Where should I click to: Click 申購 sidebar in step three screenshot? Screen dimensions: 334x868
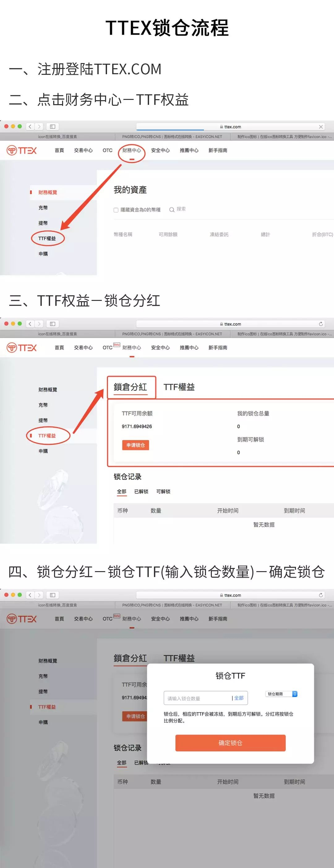coord(43,451)
